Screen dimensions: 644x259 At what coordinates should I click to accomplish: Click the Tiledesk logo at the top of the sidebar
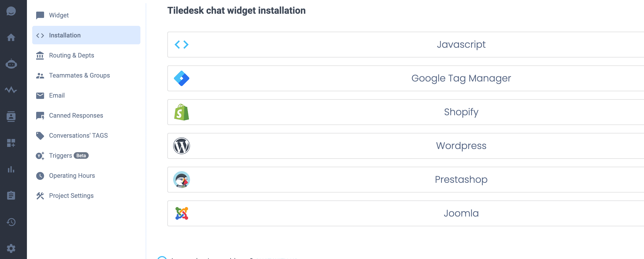click(x=11, y=11)
